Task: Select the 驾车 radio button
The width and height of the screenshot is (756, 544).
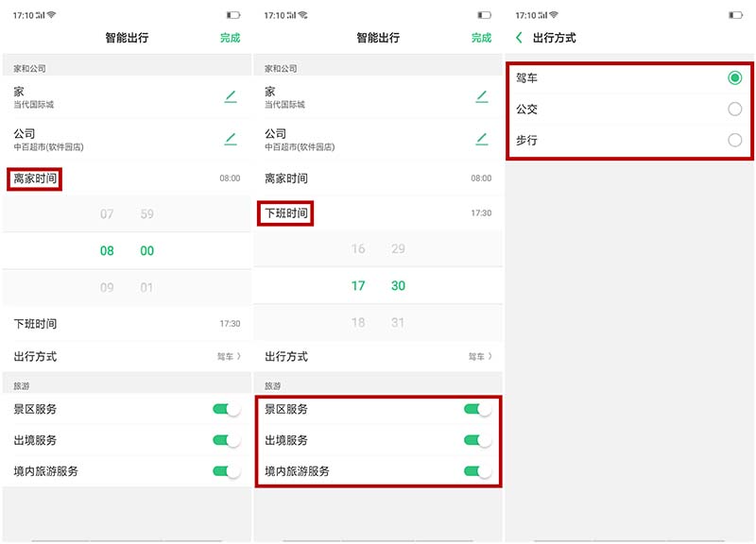Action: pyautogui.click(x=734, y=78)
